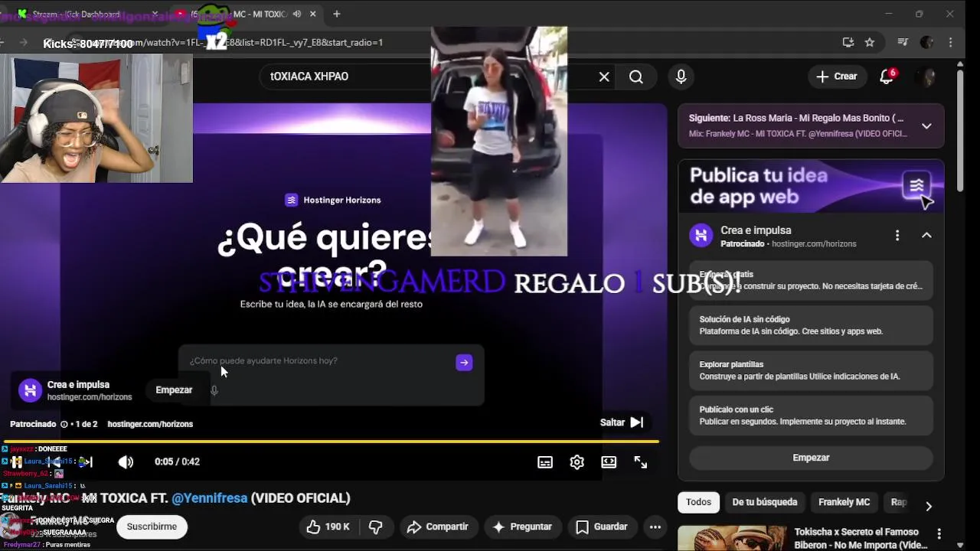Click the Empezar button in the sidebar ad

811,458
